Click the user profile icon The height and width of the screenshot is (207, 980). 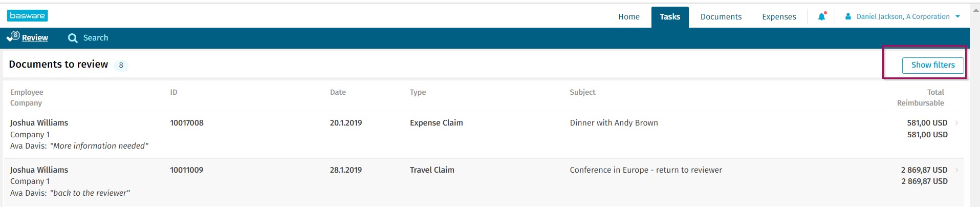pyautogui.click(x=848, y=16)
